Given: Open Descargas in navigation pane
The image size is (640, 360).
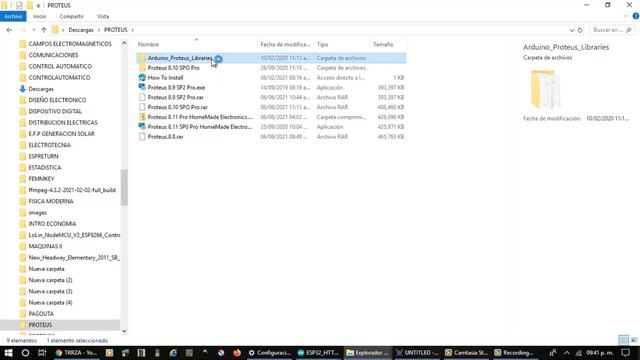Looking at the screenshot, I should (41, 89).
